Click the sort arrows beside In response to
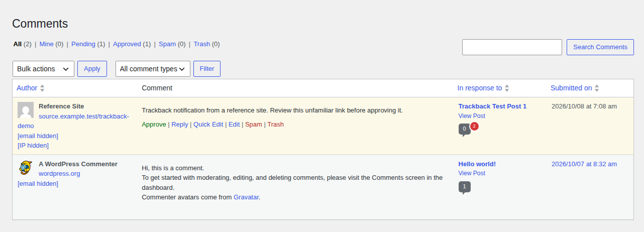644x232 pixels. (507, 88)
